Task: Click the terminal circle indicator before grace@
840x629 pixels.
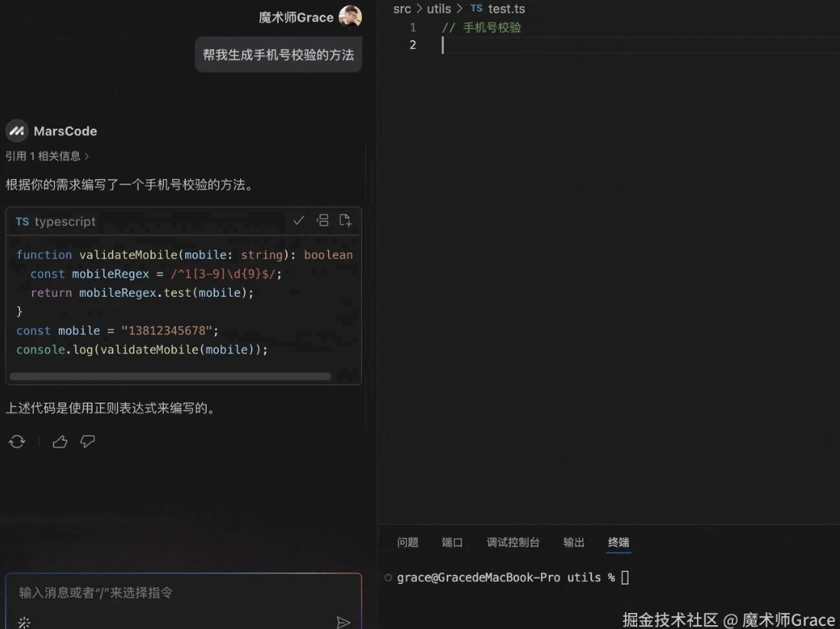Action: 389,578
